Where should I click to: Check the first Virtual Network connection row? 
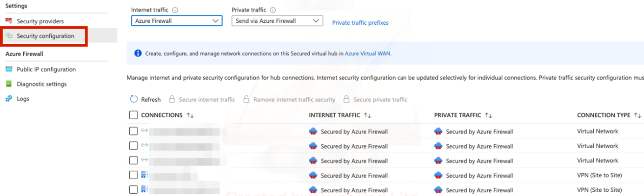point(133,131)
